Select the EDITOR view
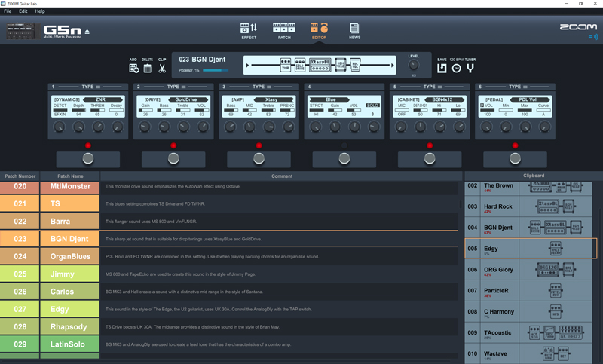Screen dimensions: 603x364 pos(319,31)
